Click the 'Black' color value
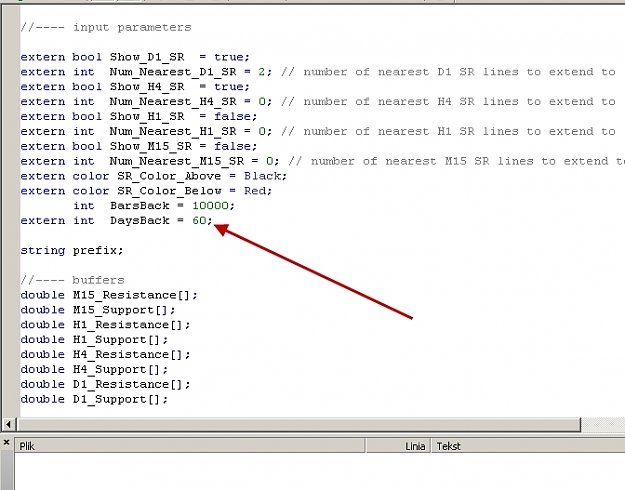Viewport: 625px width, 490px height. coord(262,176)
